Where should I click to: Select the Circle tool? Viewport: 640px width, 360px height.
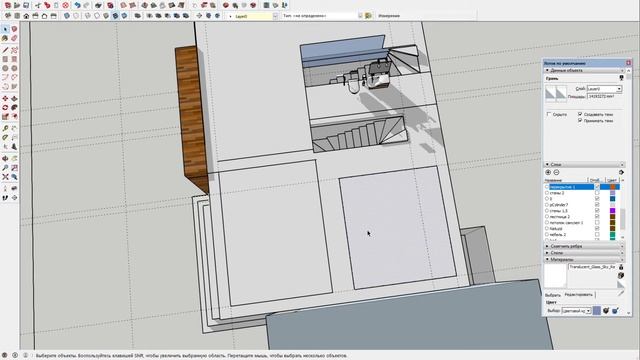tap(5, 68)
